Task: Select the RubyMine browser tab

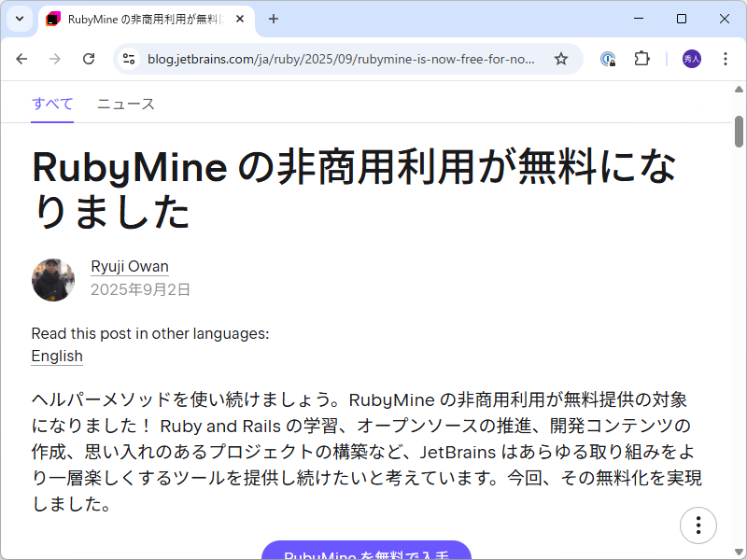Action: [140, 19]
